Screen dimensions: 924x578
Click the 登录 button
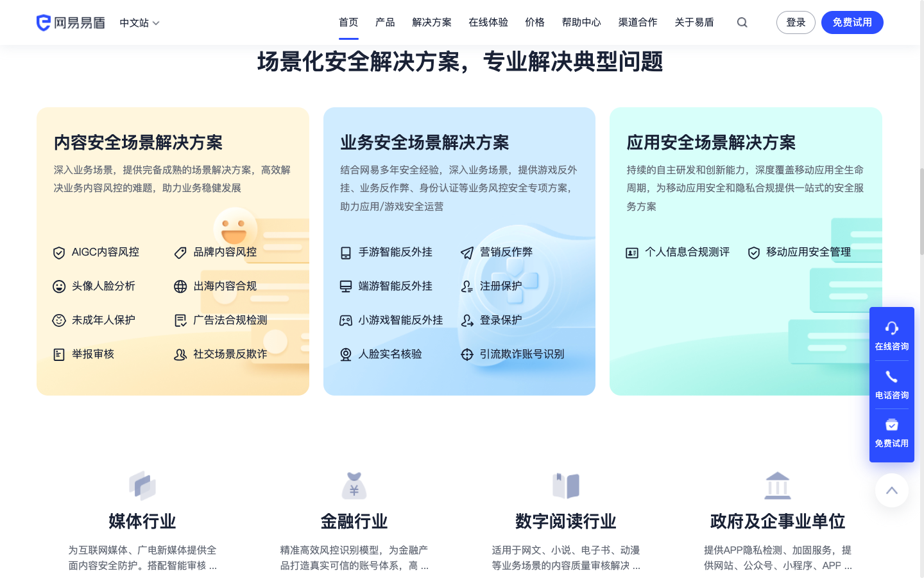point(796,22)
